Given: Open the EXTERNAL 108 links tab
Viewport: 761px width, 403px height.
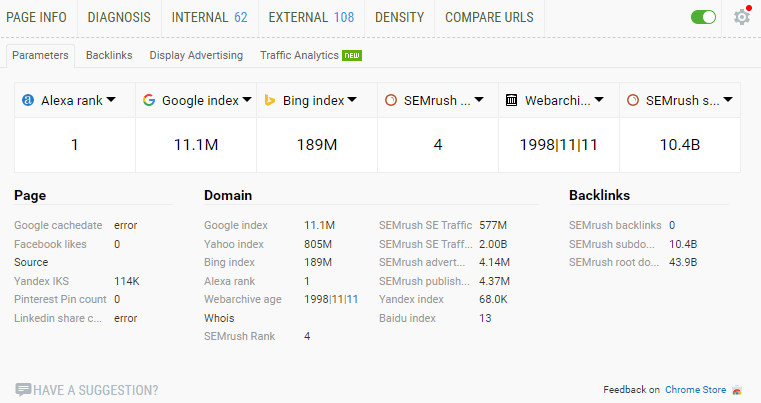Looking at the screenshot, I should (x=312, y=17).
